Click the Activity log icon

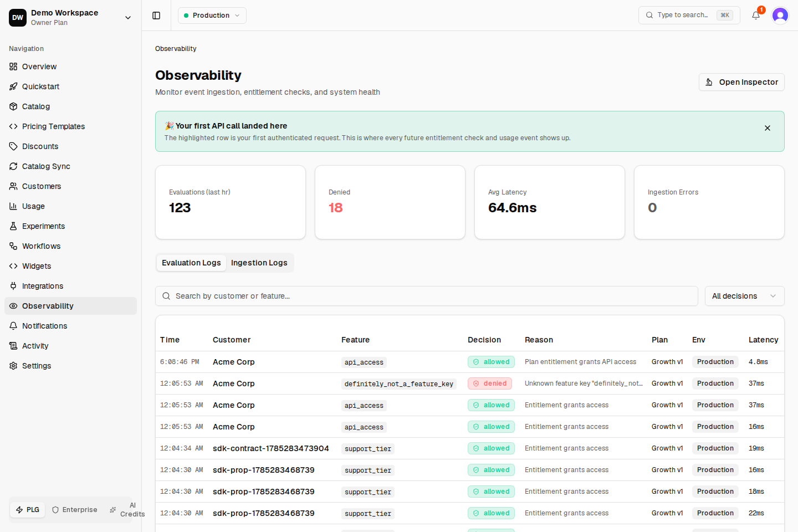click(13, 346)
